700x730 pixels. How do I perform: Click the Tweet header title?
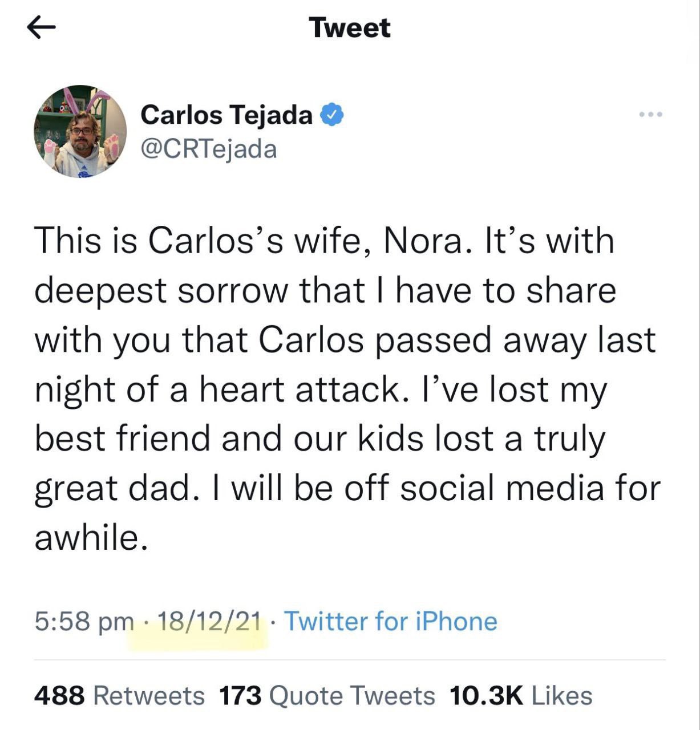tap(349, 28)
